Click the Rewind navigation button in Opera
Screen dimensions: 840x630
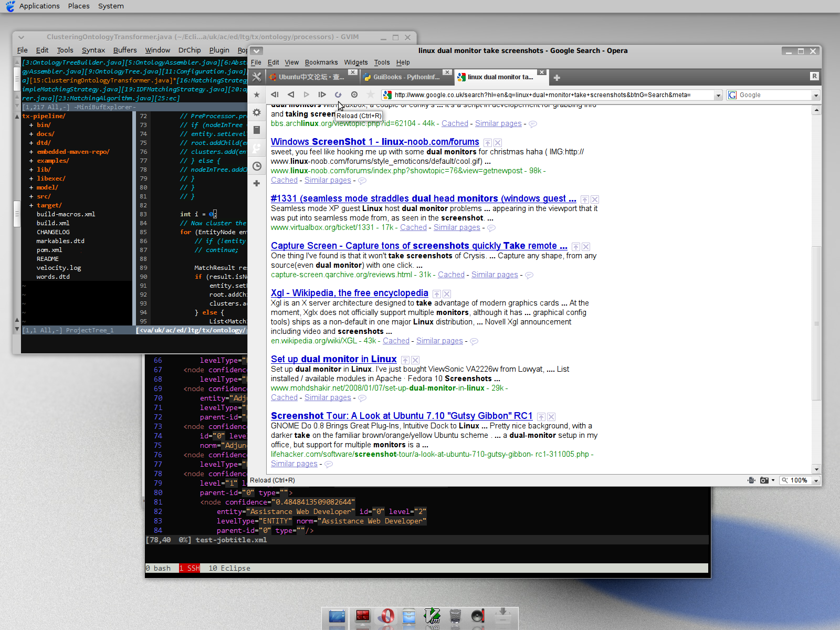(x=275, y=94)
